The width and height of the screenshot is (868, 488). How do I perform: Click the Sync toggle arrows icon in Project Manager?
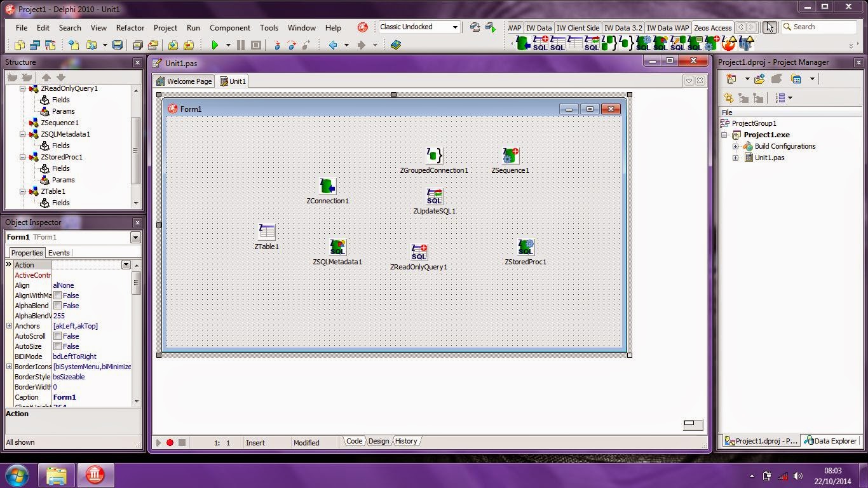[x=729, y=98]
